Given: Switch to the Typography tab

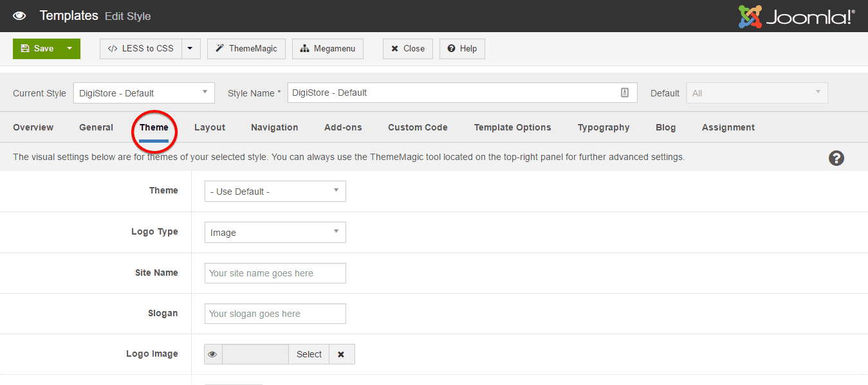Looking at the screenshot, I should 603,127.
